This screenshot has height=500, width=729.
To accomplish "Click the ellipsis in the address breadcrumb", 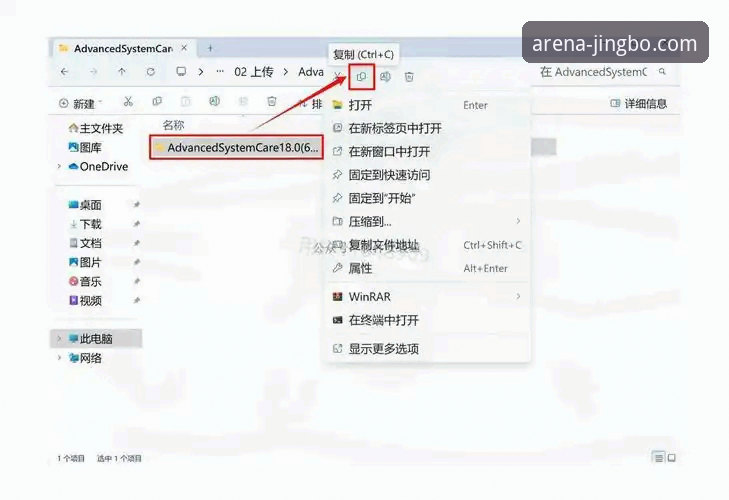I will pos(220,72).
